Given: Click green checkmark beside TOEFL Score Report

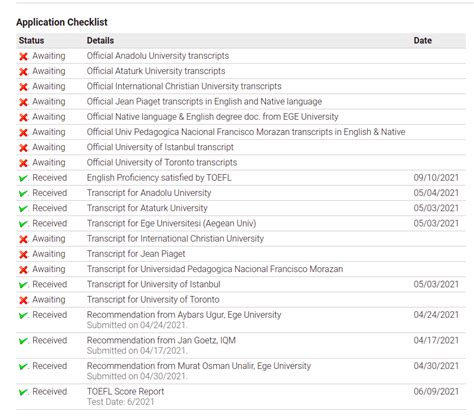Looking at the screenshot, I should 23,392.
